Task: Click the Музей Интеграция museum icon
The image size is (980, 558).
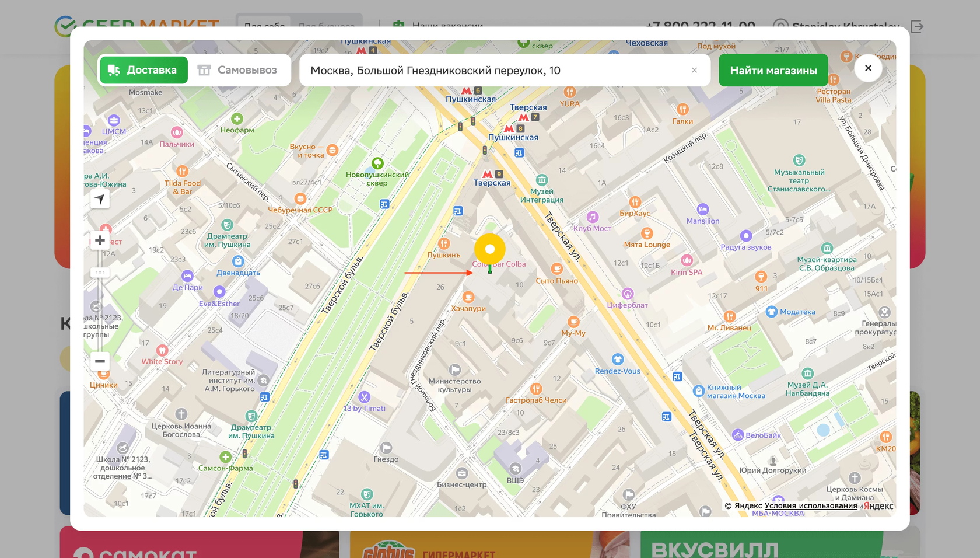Action: point(542,180)
